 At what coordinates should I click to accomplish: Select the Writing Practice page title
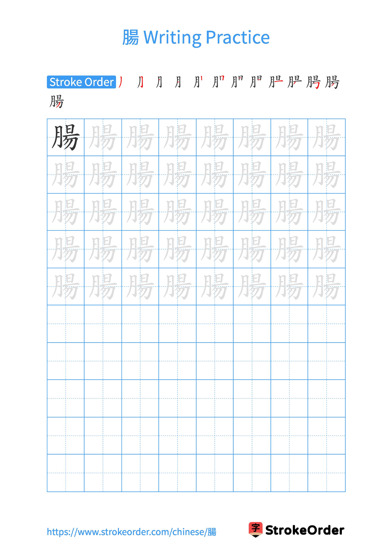(x=196, y=25)
